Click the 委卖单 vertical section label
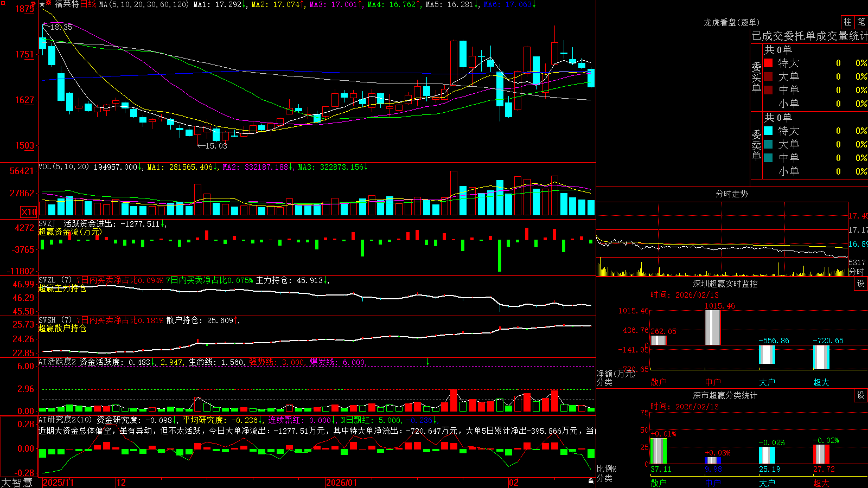Image resolution: width=868 pixels, height=488 pixels. click(x=756, y=145)
